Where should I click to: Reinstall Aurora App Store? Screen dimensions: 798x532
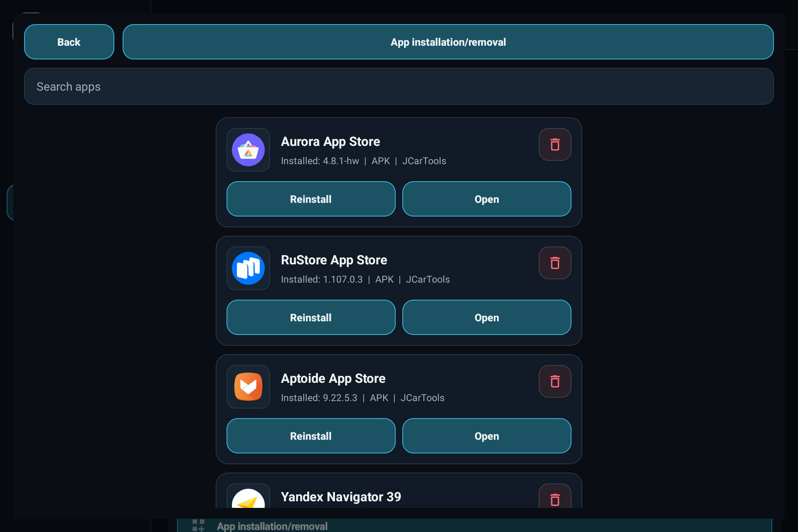tap(311, 199)
